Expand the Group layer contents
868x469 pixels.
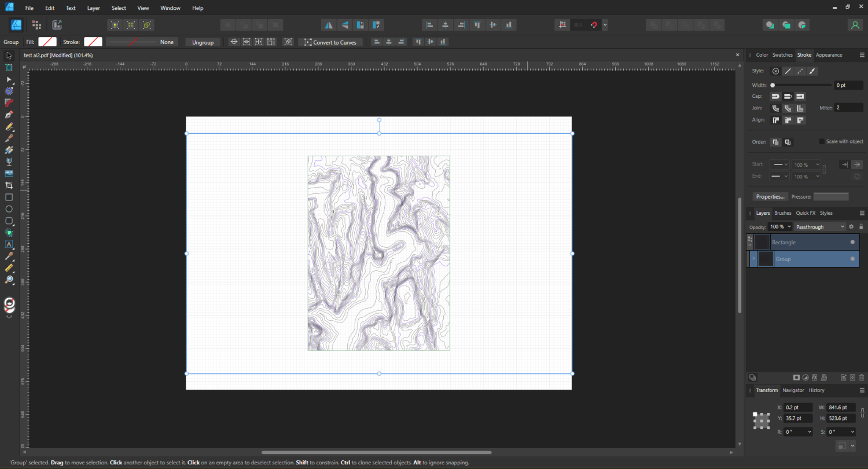point(754,259)
